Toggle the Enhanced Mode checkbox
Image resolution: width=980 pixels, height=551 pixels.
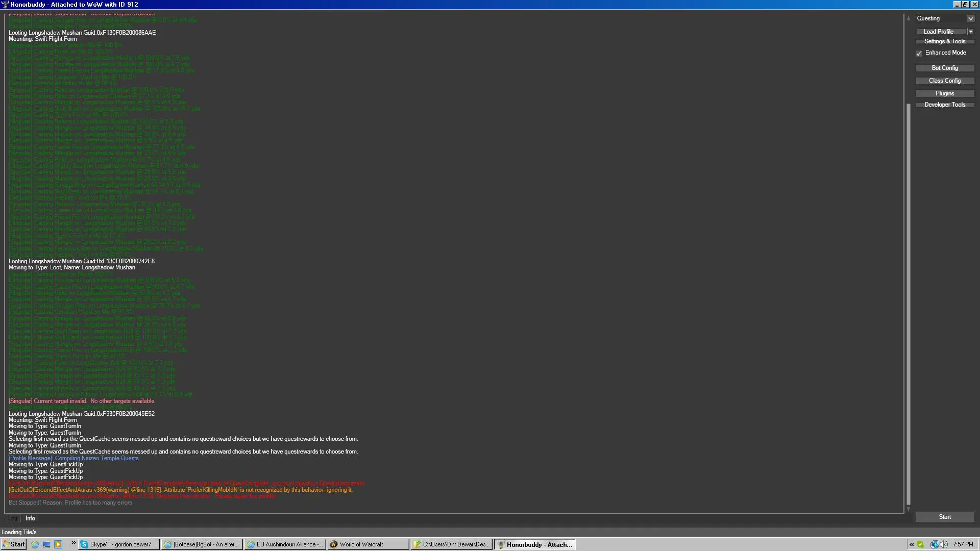pyautogui.click(x=919, y=53)
